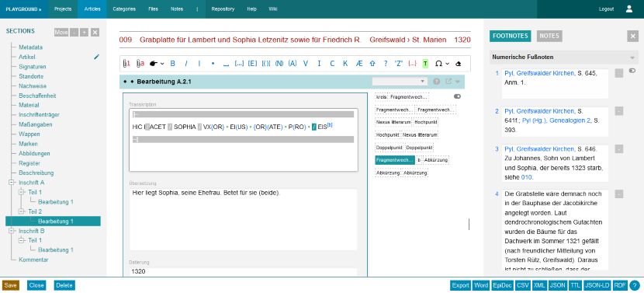Open the Projects menu
Image resolution: width=644 pixels, height=293 pixels.
(63, 9)
